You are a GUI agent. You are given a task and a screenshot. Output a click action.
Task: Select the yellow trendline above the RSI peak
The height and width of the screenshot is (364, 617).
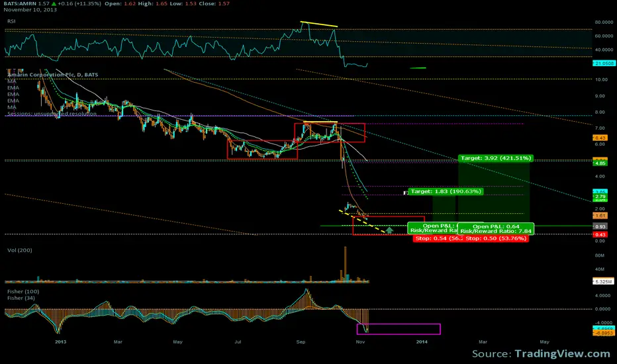coord(318,24)
